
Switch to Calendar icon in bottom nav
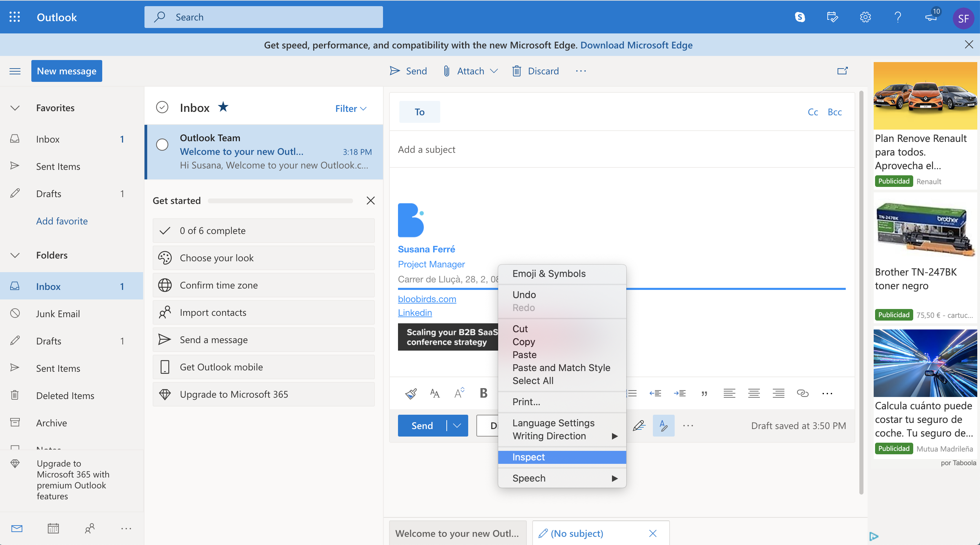tap(53, 528)
